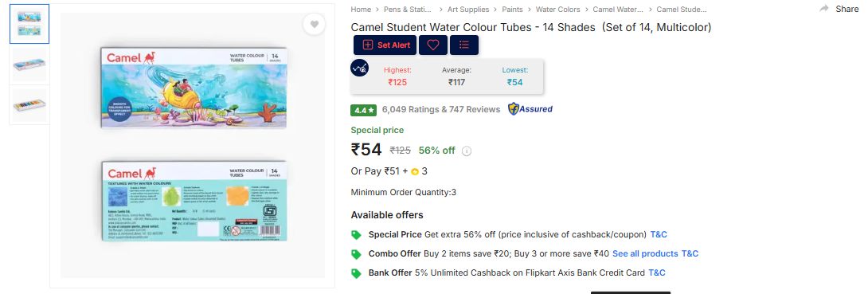This screenshot has width=868, height=294.
Task: Click the green tag icon beside Bank Offer
Action: pyautogui.click(x=357, y=273)
